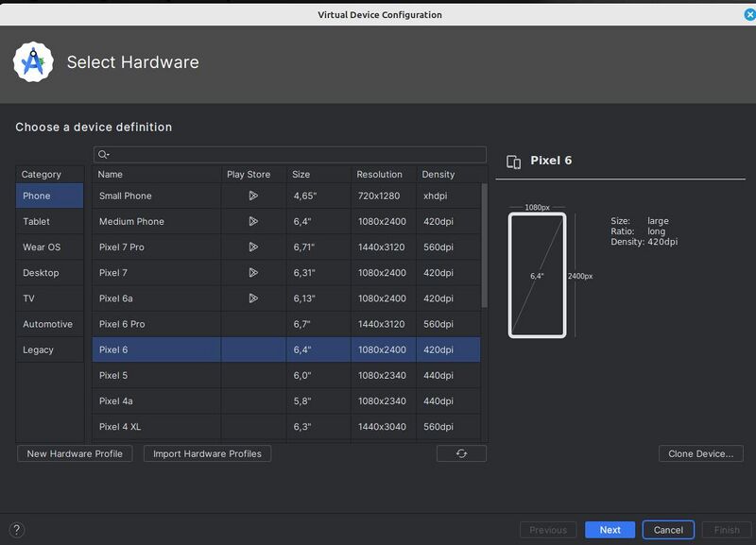Click the Play Store icon for Medium Phone
756x545 pixels.
(253, 221)
